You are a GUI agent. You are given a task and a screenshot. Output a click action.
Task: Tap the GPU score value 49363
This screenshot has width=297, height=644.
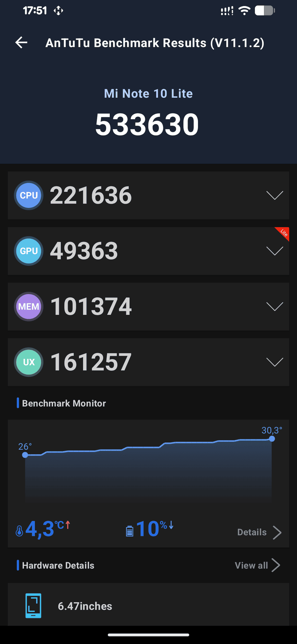pos(84,251)
